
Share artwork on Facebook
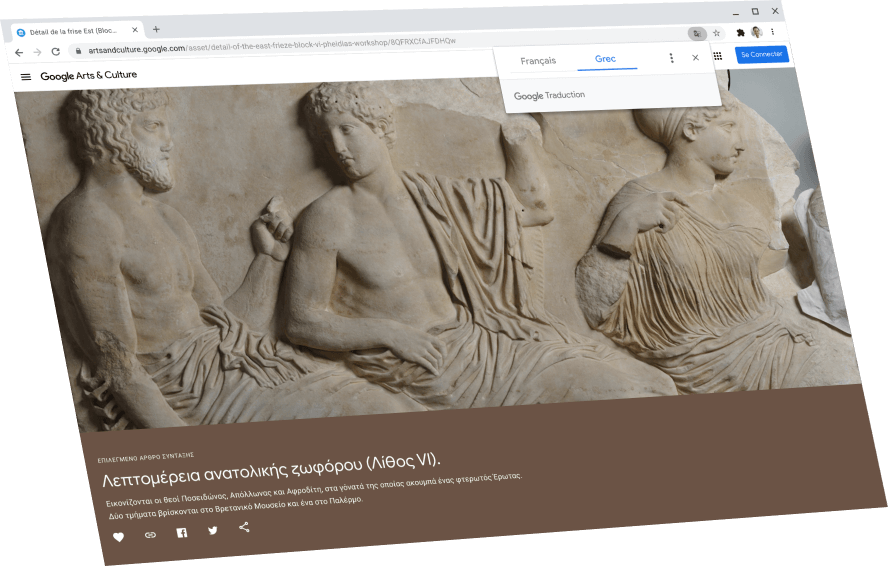pos(182,533)
